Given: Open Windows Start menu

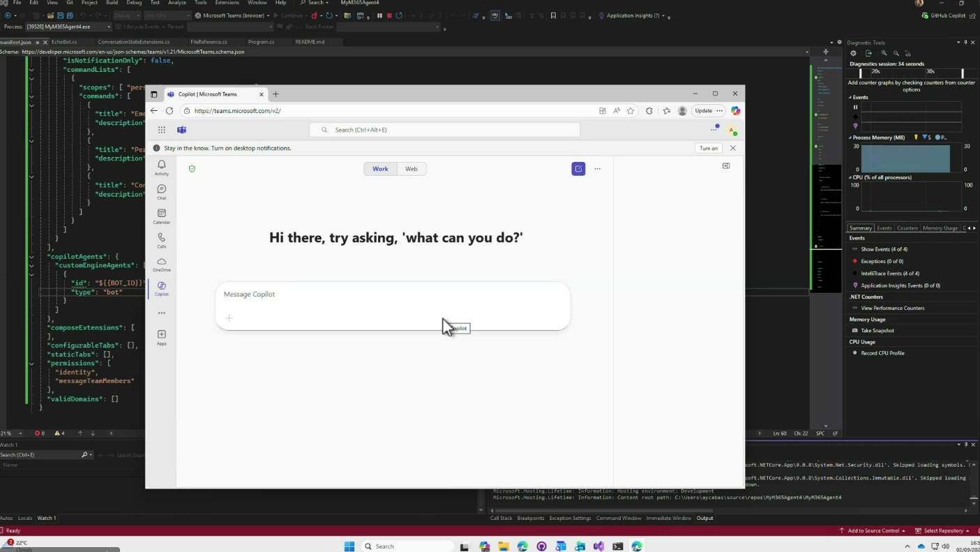Looking at the screenshot, I should coord(349,546).
